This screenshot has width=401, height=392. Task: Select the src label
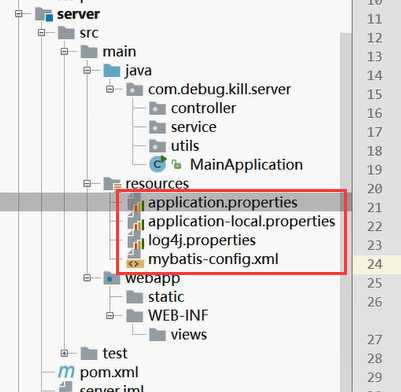pos(89,33)
